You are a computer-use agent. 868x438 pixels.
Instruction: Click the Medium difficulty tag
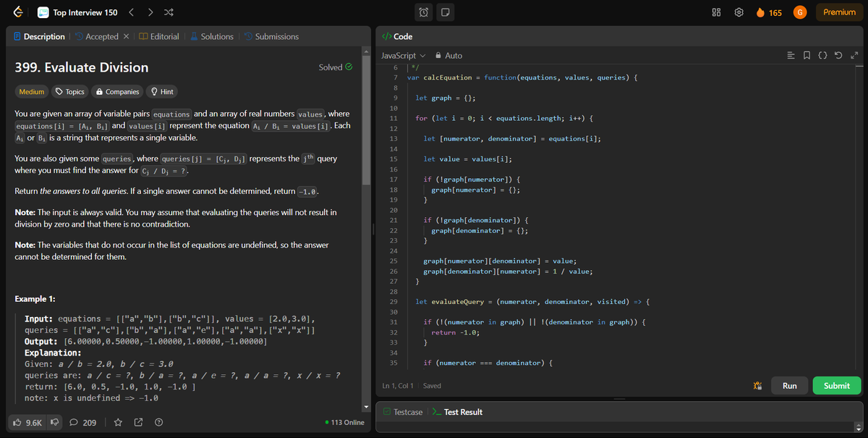[31, 92]
